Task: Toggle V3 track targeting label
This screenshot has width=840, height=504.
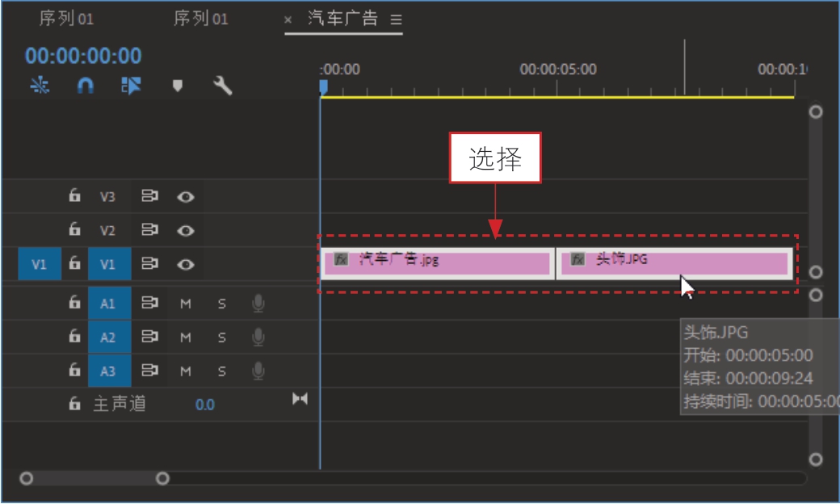Action: tap(107, 196)
